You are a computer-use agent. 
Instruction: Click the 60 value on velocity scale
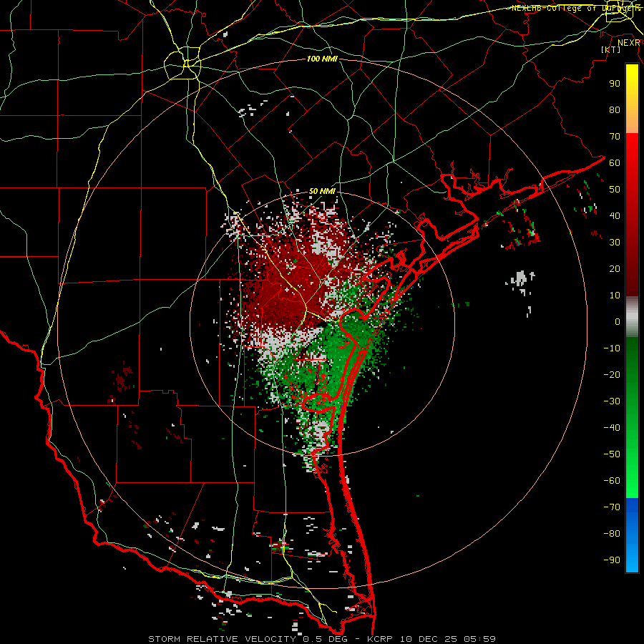(x=615, y=163)
